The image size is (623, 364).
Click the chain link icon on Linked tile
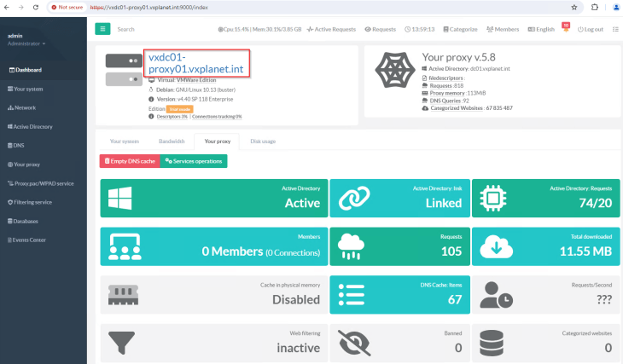point(352,198)
